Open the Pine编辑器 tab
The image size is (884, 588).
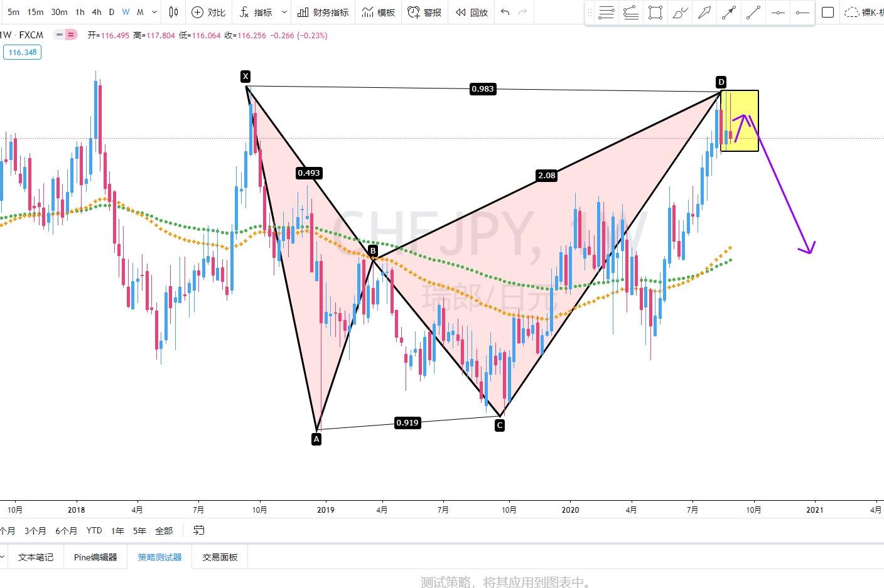95,557
